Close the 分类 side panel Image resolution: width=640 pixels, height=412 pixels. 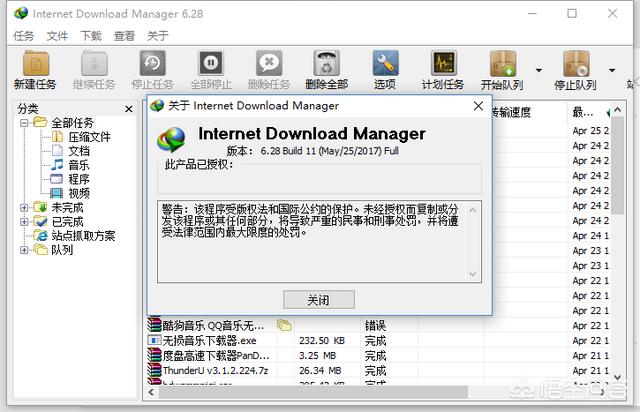pyautogui.click(x=129, y=109)
